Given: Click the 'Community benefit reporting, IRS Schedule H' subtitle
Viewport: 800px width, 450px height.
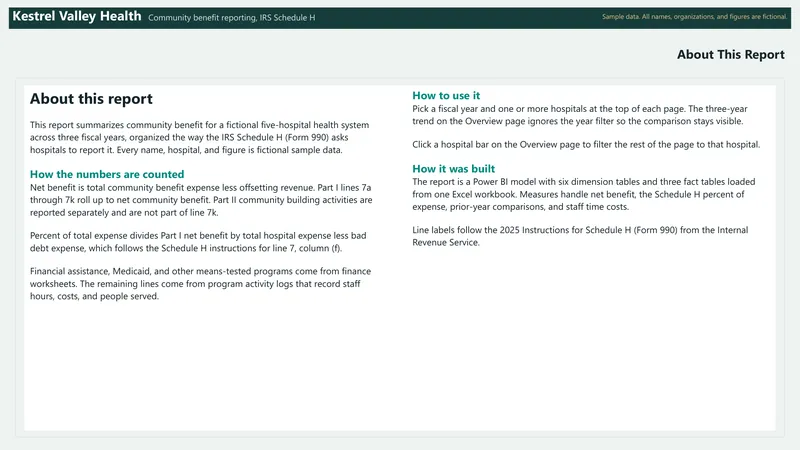Looking at the screenshot, I should coord(232,18).
